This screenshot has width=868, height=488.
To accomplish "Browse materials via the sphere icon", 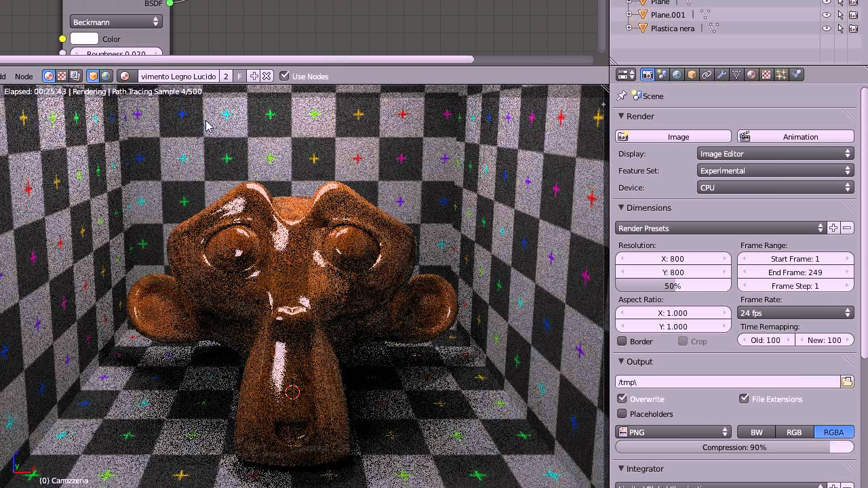I will tap(125, 76).
